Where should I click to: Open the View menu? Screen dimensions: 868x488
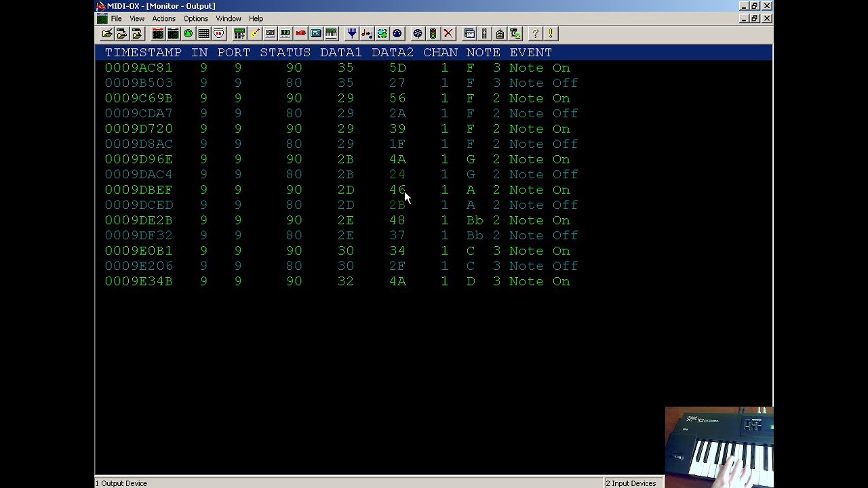(x=137, y=18)
